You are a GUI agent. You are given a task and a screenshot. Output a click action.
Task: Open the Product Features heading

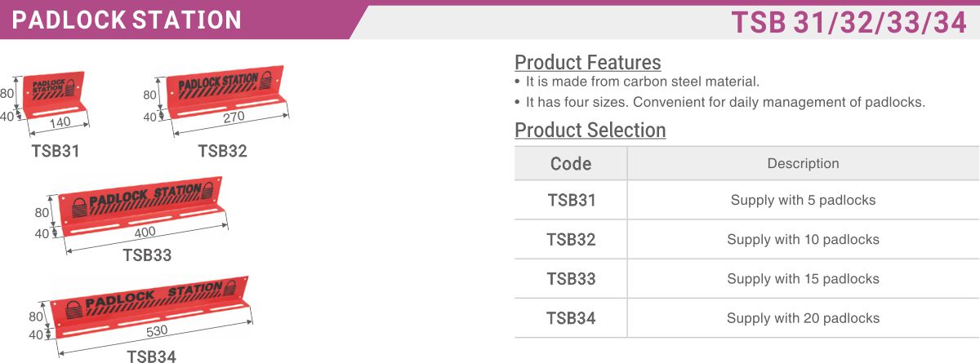point(587,62)
